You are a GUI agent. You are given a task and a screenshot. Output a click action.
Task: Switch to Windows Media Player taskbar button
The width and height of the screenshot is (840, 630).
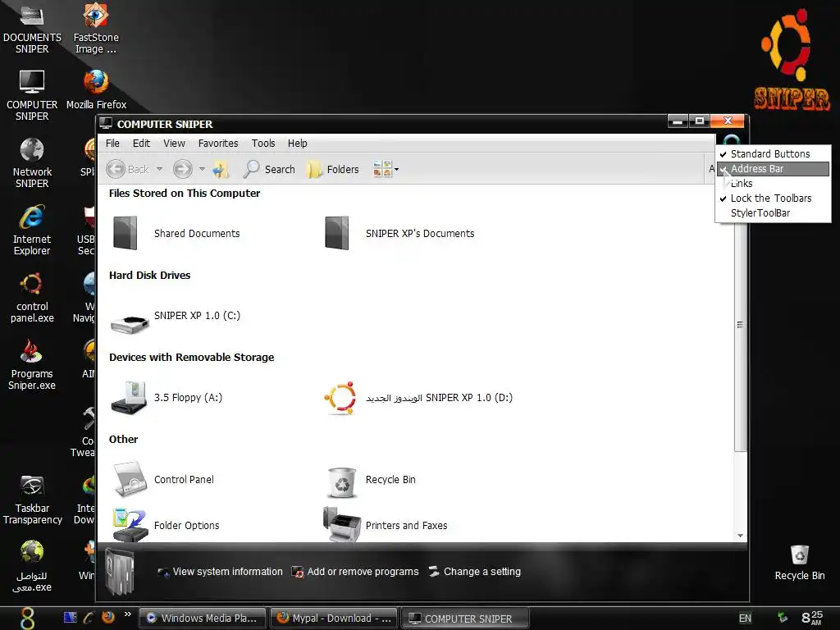coord(202,619)
